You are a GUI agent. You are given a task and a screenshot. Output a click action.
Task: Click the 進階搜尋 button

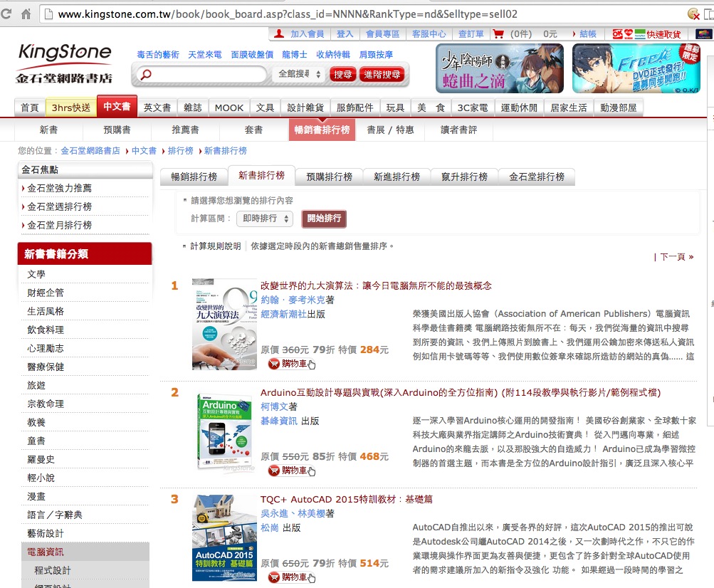[x=382, y=74]
